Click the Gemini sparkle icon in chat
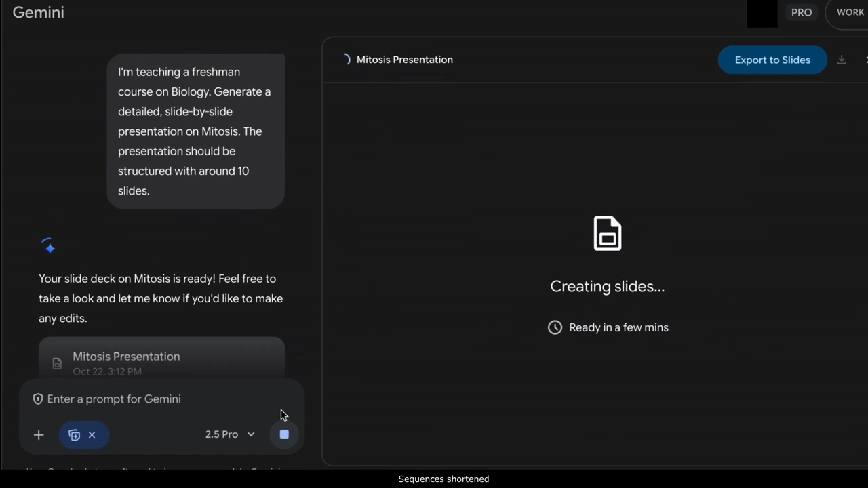Screen dimensions: 868x488 (49, 247)
